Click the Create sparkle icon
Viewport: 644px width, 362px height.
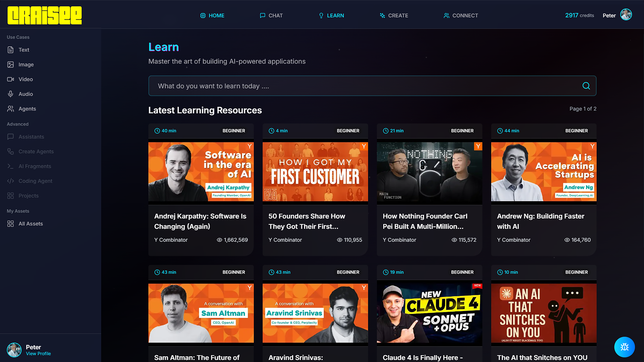pos(382,15)
